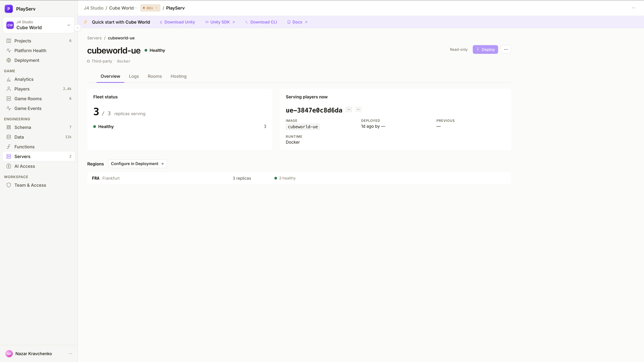
Task: Open Functions in the sidebar
Action: 39,147
